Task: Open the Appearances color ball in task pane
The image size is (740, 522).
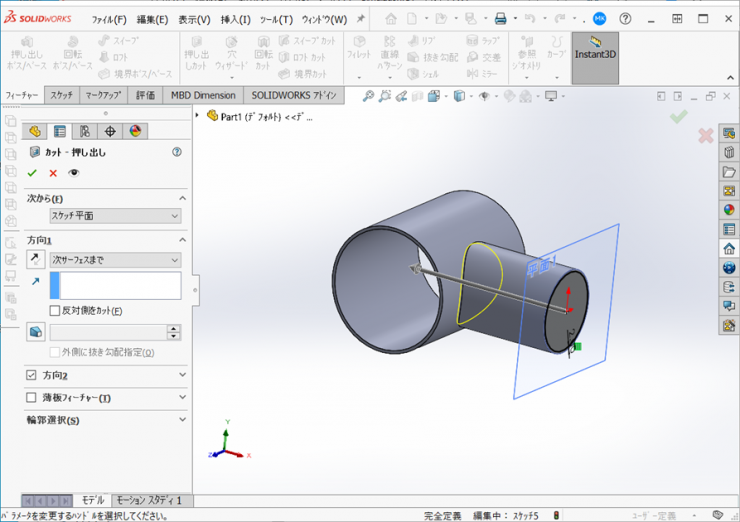Action: click(x=729, y=210)
